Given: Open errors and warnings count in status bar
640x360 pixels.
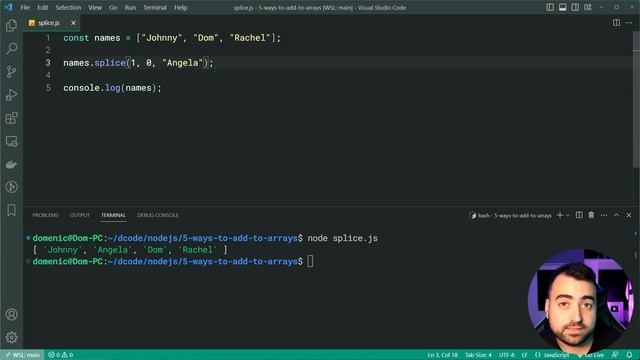Looking at the screenshot, I should (60, 355).
